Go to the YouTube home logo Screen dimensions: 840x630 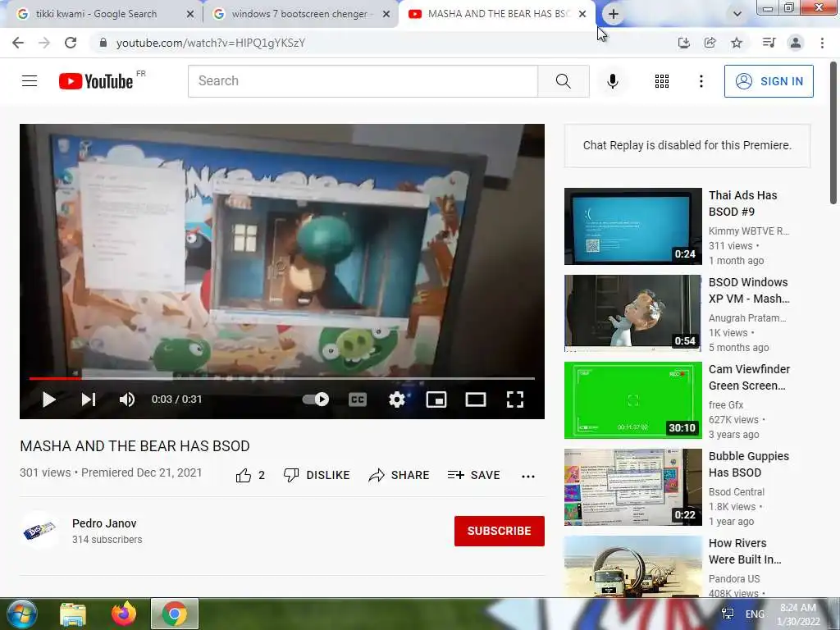[96, 81]
